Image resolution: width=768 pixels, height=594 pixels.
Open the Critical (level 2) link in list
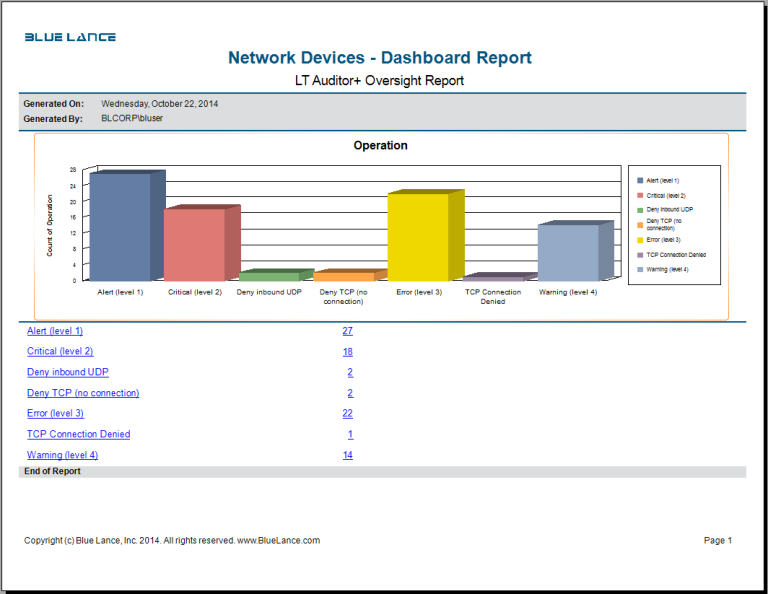click(x=60, y=352)
